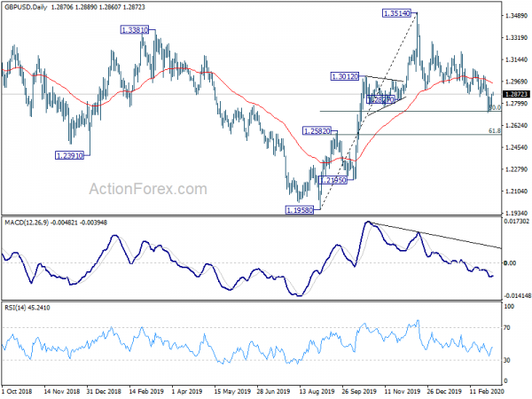The image size is (532, 399).
Task: Click the 1.34890 price axis value
Action: tap(516, 16)
